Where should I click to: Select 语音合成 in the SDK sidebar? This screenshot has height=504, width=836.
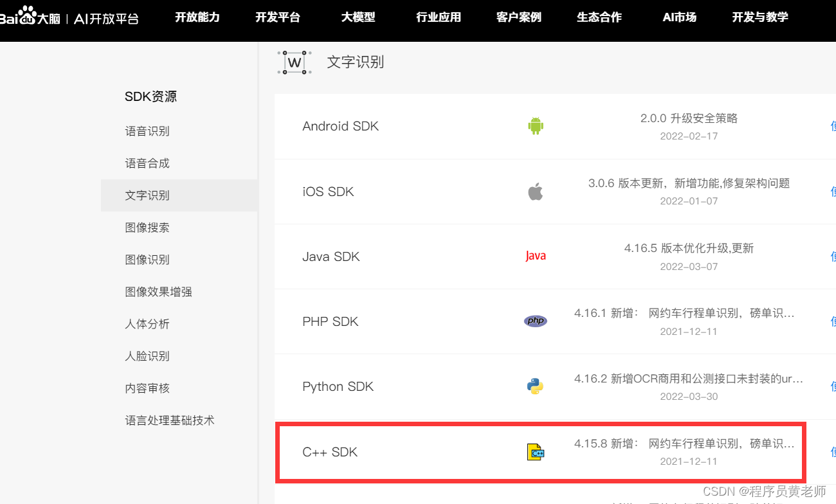pos(147,163)
